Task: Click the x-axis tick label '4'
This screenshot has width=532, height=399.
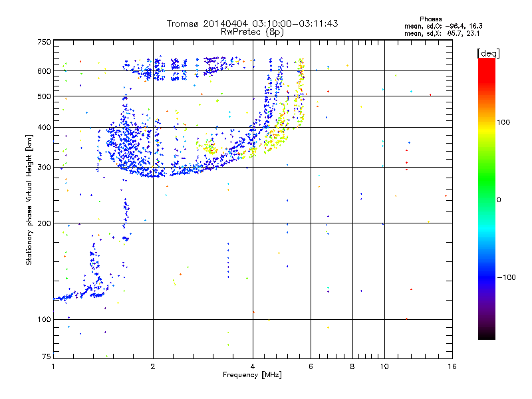Action: 253,366
